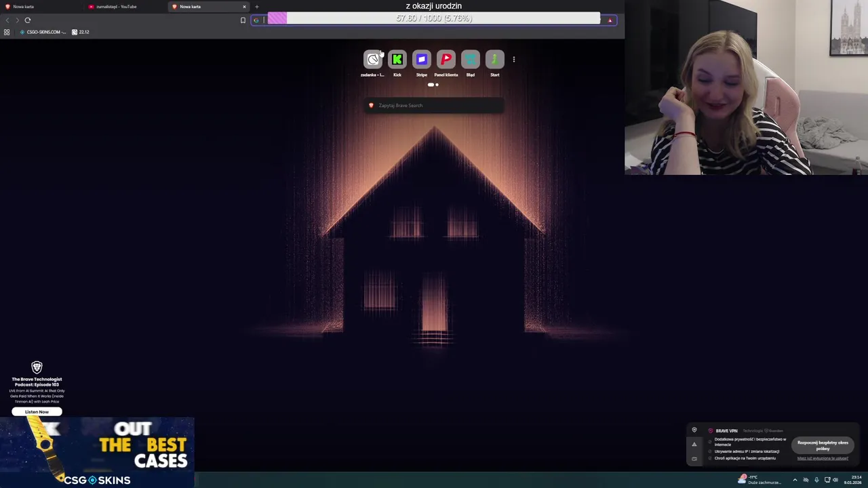Click the Zapytaj Brave Search field
Viewport: 868px width, 488px height.
click(x=434, y=105)
